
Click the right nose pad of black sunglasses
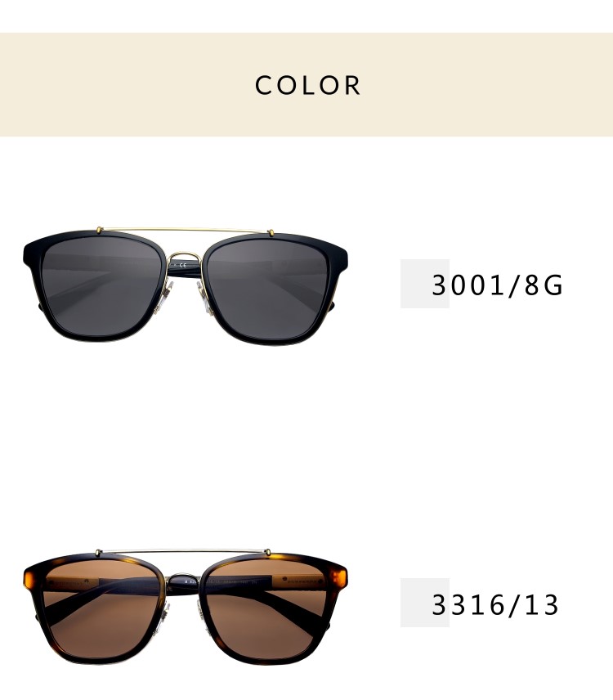click(x=205, y=298)
